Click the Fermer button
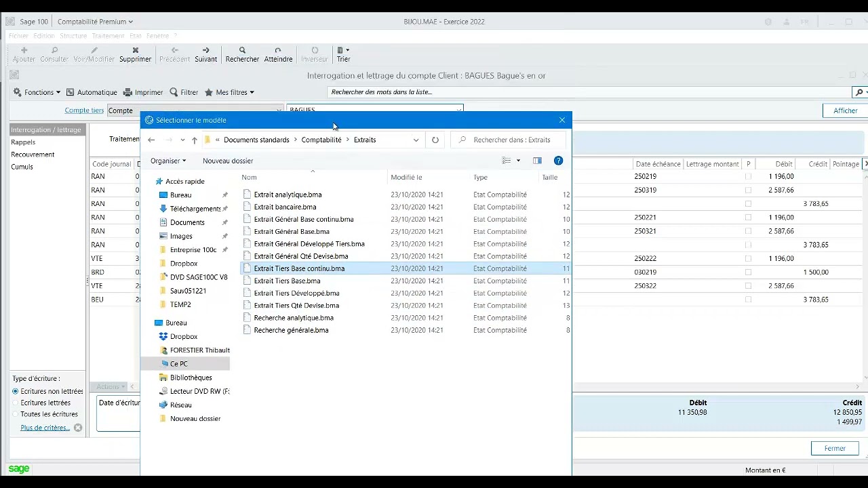868x488 pixels. [x=835, y=448]
